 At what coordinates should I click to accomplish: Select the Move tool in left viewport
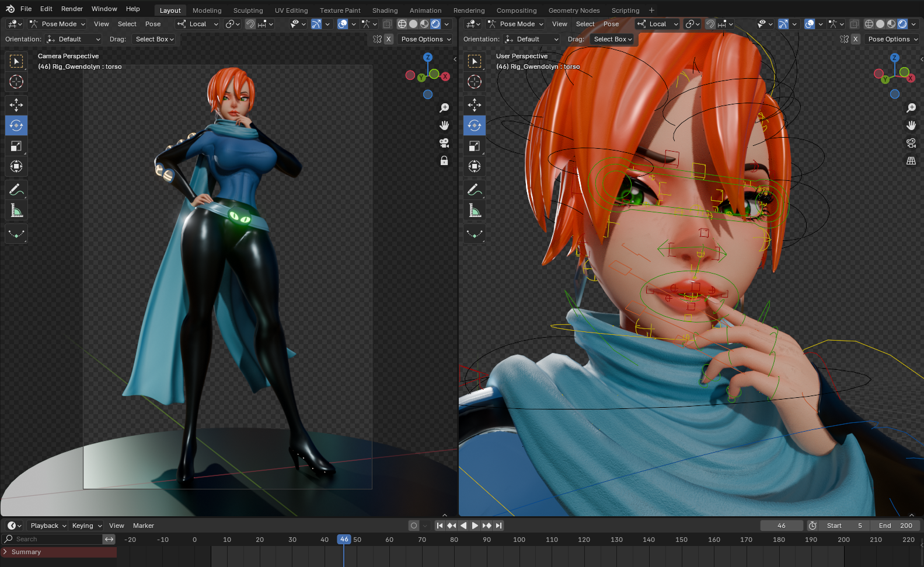click(16, 105)
